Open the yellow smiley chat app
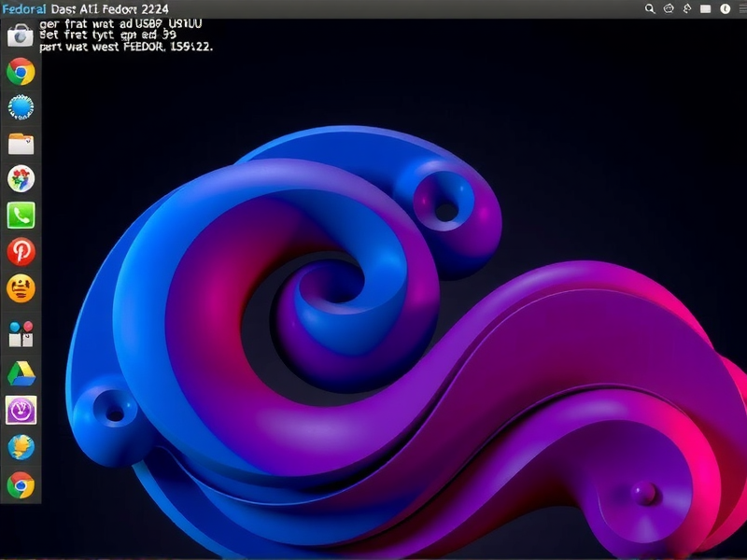Image resolution: width=747 pixels, height=560 pixels. (x=19, y=289)
